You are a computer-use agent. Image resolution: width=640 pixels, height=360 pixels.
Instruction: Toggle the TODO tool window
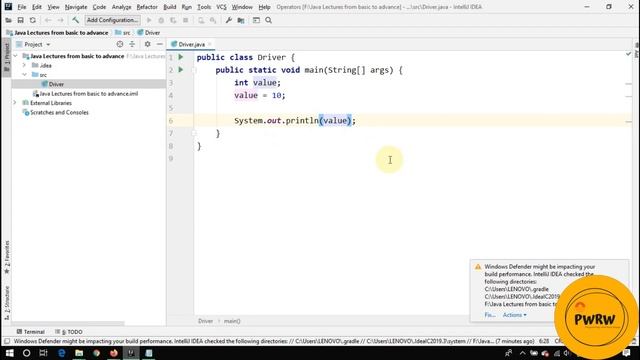click(x=69, y=332)
